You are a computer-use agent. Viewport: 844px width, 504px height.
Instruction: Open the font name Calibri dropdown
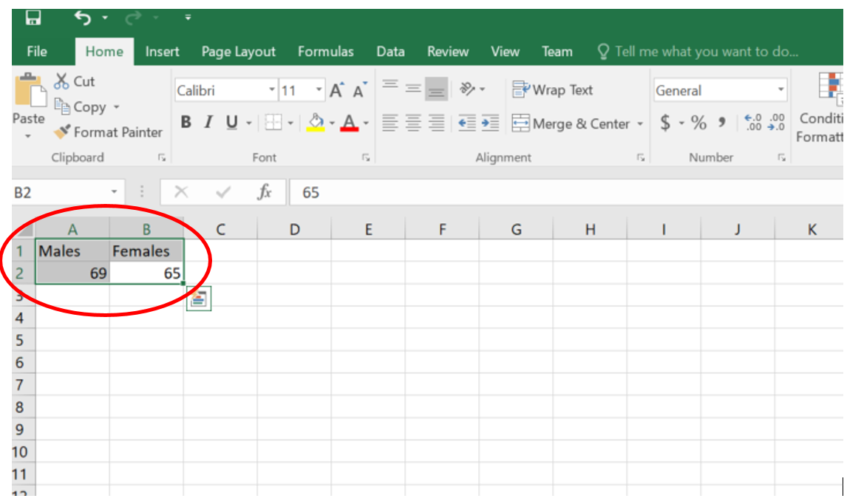pos(272,91)
